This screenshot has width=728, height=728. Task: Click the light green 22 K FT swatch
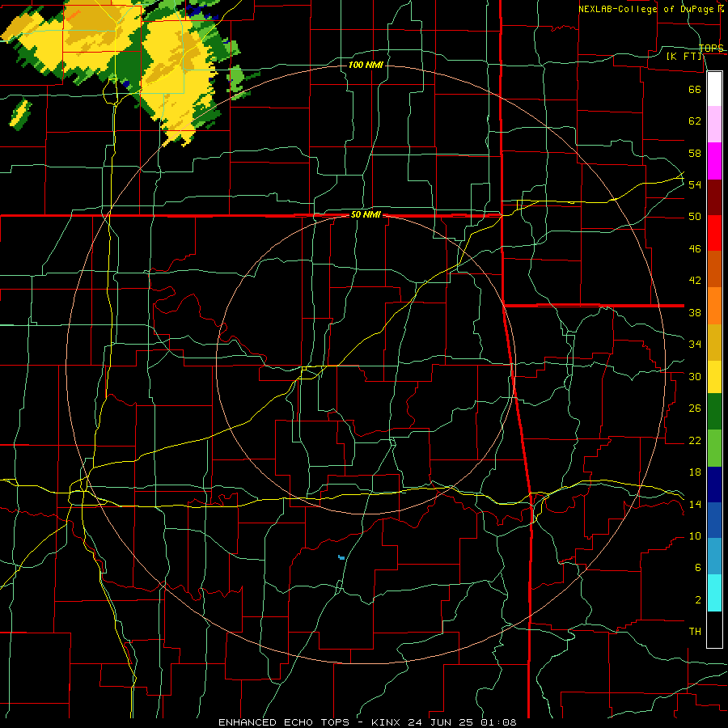[x=714, y=448]
